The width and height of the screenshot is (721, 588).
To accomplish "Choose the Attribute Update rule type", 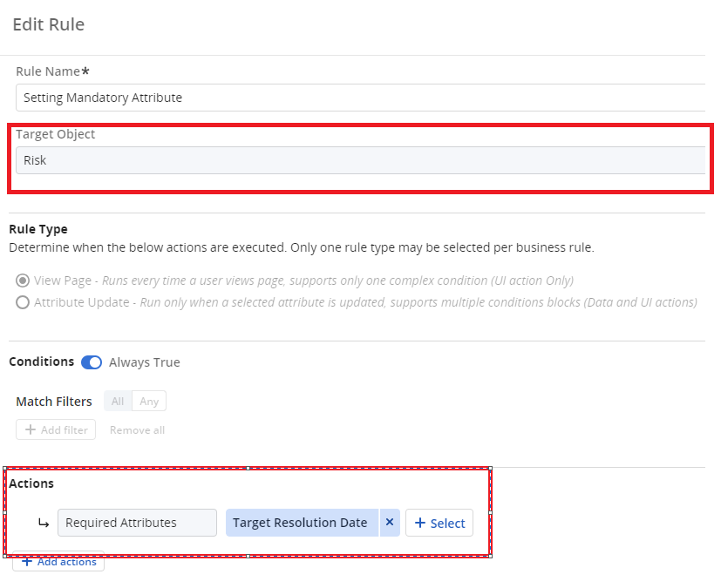I will pyautogui.click(x=23, y=302).
